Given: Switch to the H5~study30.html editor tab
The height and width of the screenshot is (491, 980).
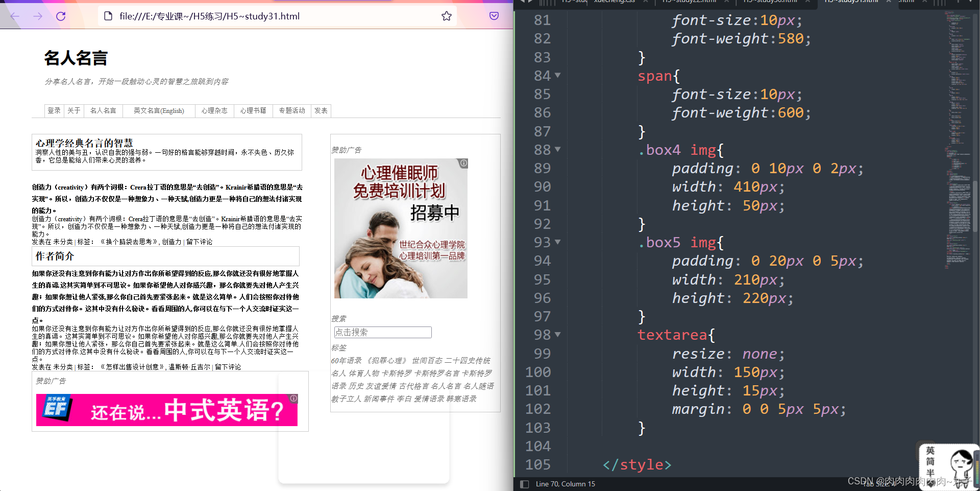Looking at the screenshot, I should tap(770, 2).
